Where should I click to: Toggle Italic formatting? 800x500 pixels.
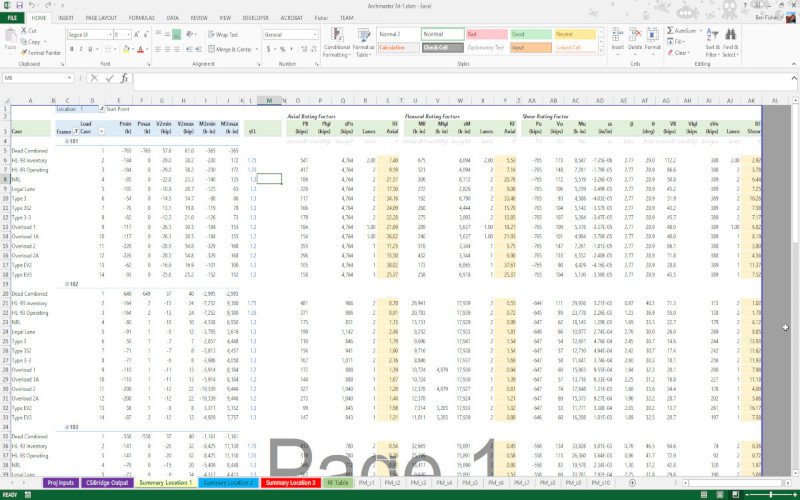[x=81, y=47]
